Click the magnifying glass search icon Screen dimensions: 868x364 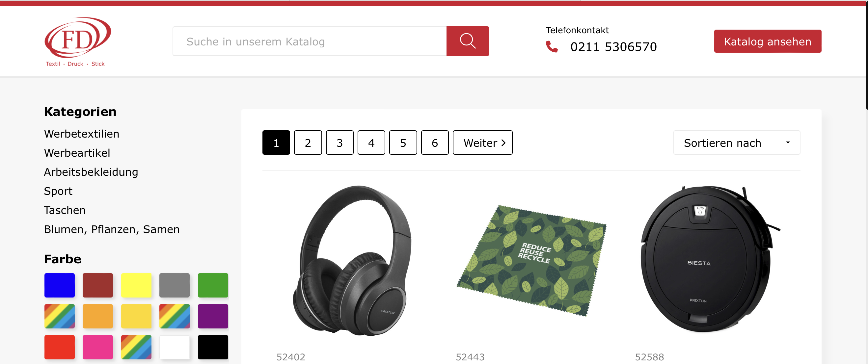[467, 41]
